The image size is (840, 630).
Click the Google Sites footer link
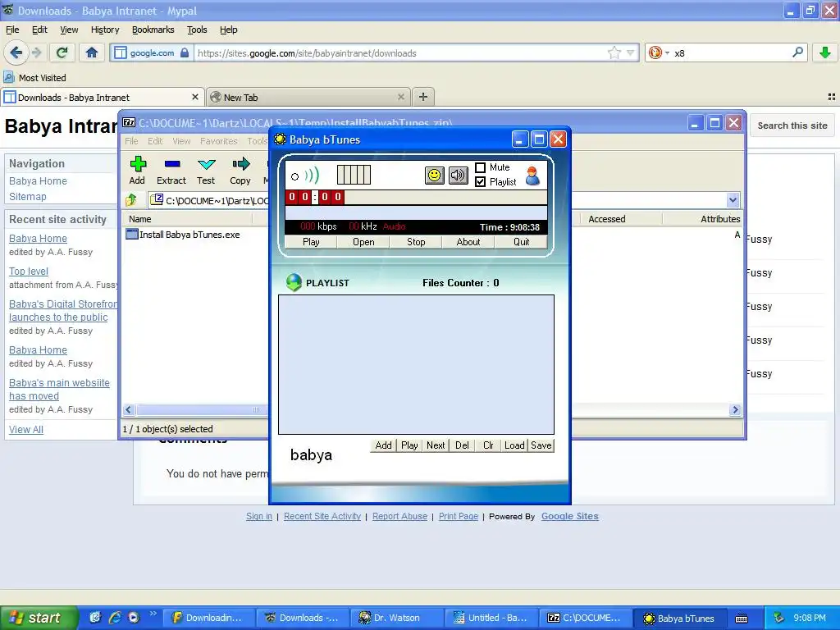point(570,517)
